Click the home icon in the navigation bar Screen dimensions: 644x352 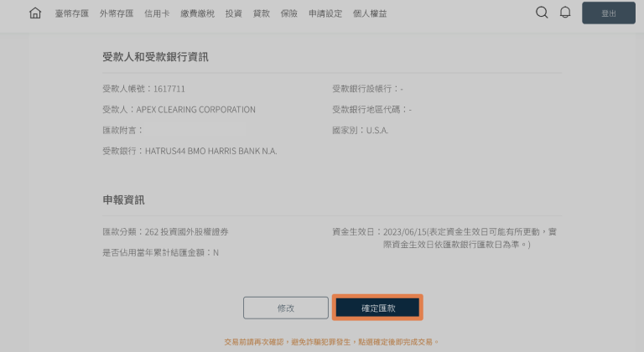(35, 13)
